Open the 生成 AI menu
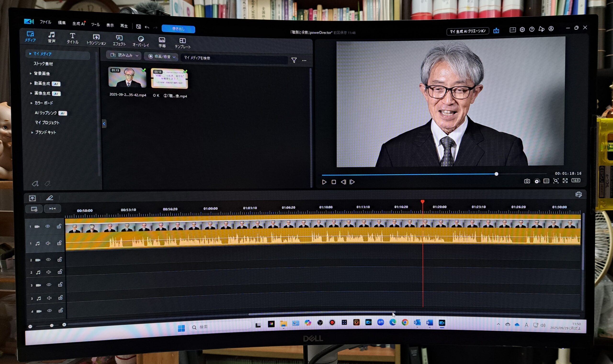Image resolution: width=613 pixels, height=364 pixels. coord(78,24)
